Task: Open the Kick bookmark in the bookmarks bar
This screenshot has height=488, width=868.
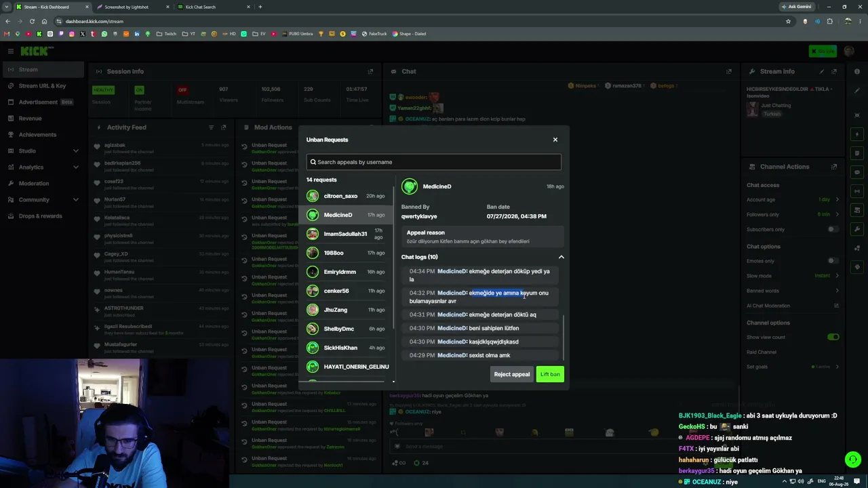Action: point(39,34)
